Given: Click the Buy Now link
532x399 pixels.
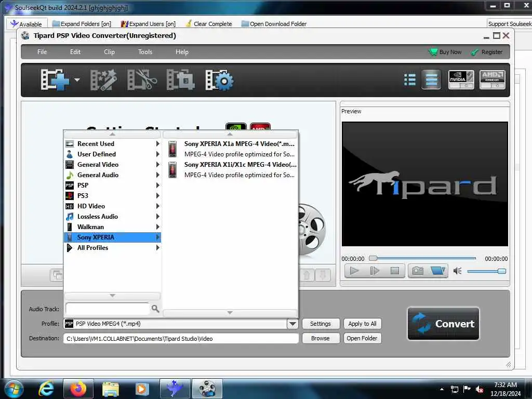Looking at the screenshot, I should 445,52.
